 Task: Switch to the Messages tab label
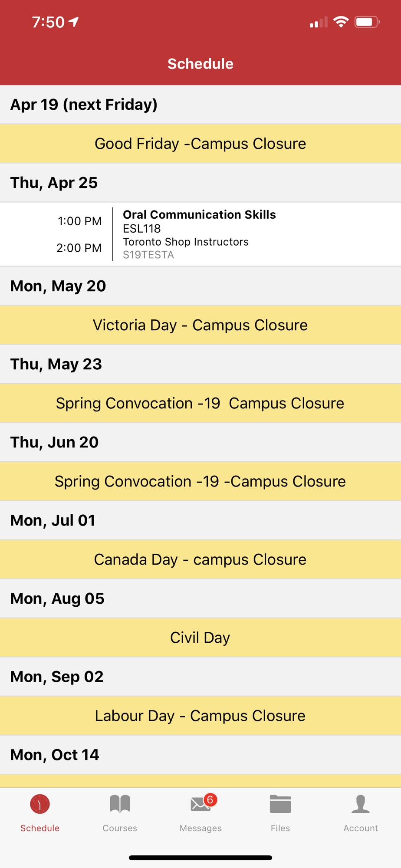point(200,828)
